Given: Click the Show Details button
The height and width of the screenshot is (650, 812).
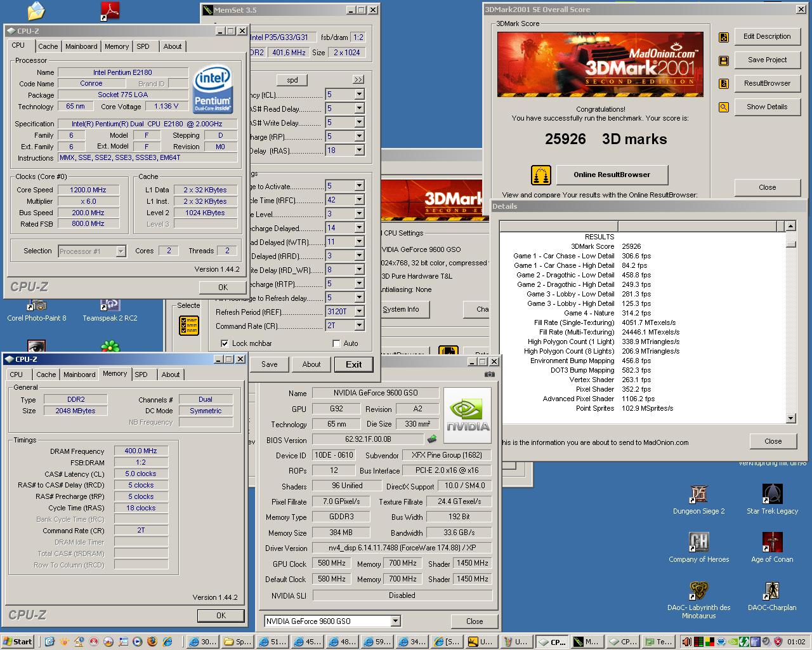Looking at the screenshot, I should click(x=767, y=107).
